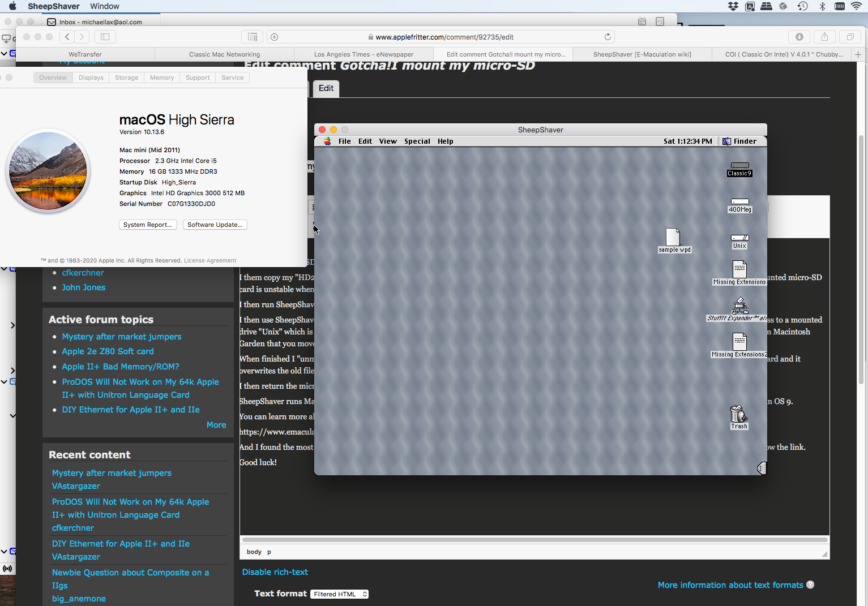
Task: Open More information about text formats
Action: [x=730, y=585]
